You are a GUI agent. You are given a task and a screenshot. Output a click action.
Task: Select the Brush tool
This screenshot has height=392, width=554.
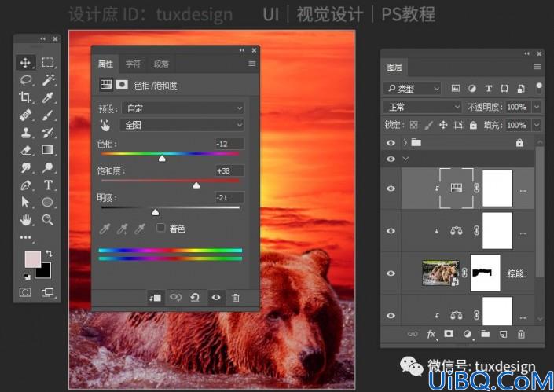pyautogui.click(x=48, y=115)
